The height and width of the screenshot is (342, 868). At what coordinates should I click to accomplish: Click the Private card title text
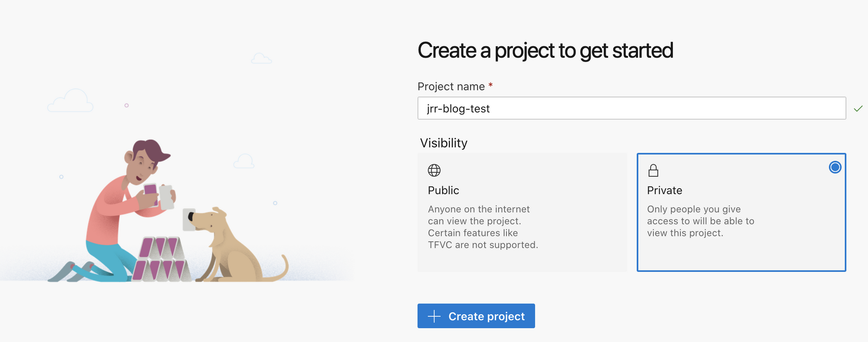[664, 190]
